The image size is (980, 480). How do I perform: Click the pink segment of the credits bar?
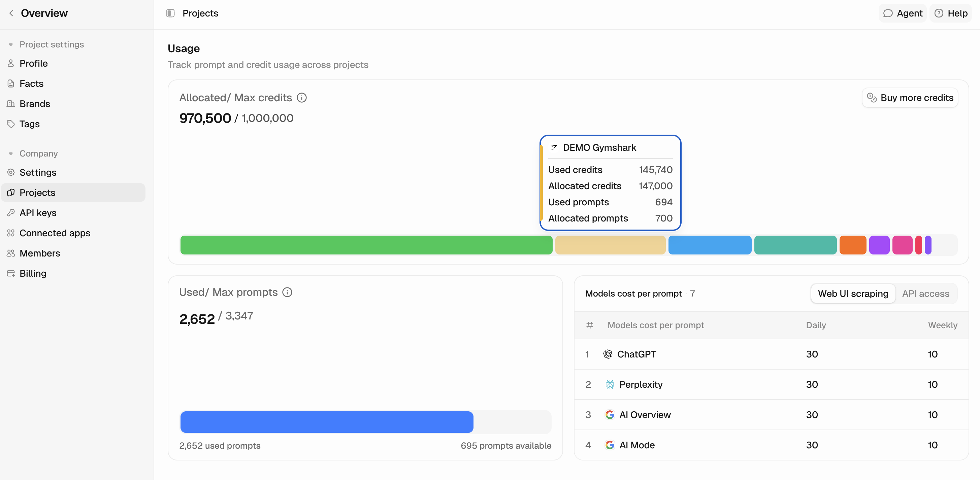tap(903, 245)
